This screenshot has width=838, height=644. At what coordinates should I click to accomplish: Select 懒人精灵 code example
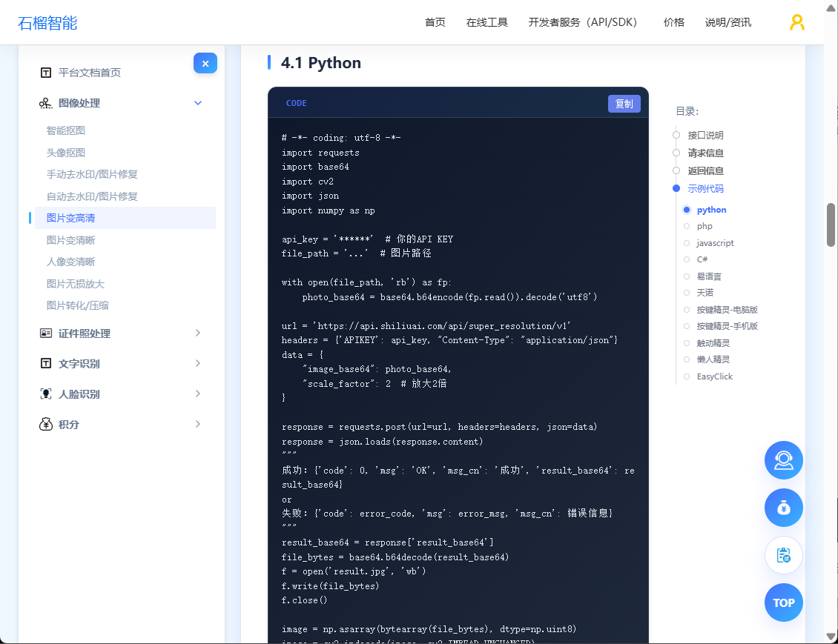coord(713,359)
